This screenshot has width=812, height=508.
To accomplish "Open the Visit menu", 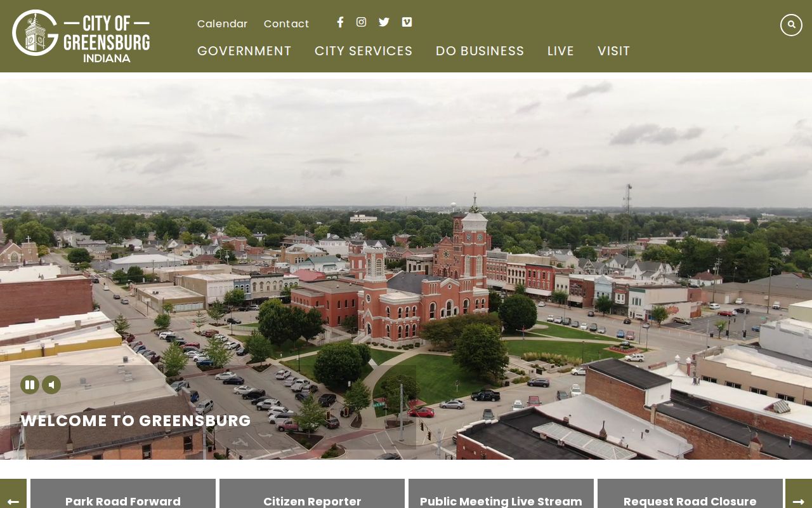I will 614,51.
